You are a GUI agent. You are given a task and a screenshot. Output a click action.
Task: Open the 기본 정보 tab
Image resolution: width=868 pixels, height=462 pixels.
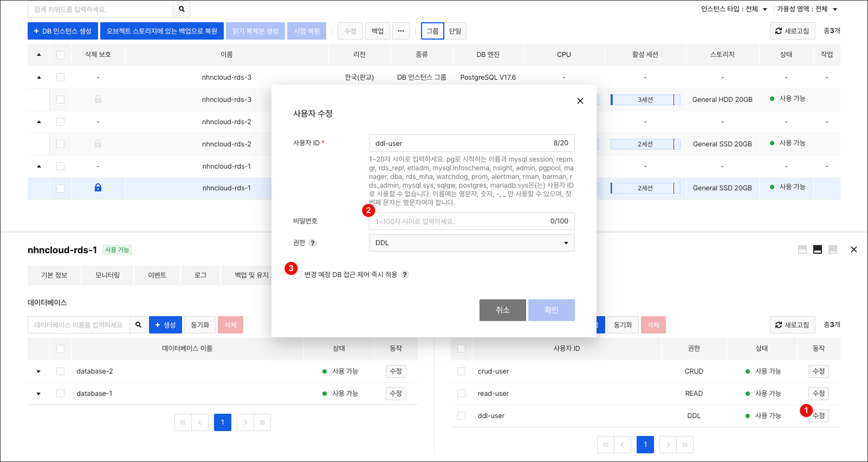54,275
